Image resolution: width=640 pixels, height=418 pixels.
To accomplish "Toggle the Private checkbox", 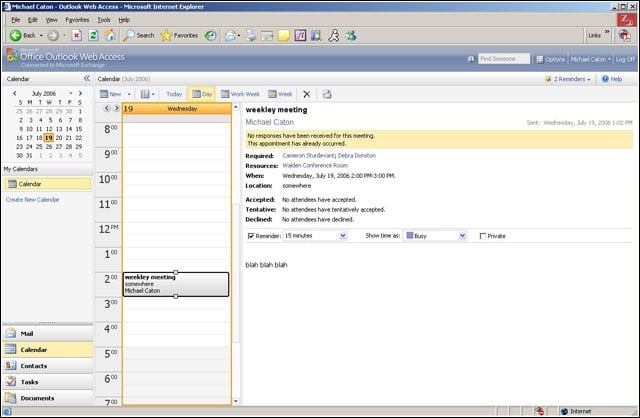I will click(483, 236).
